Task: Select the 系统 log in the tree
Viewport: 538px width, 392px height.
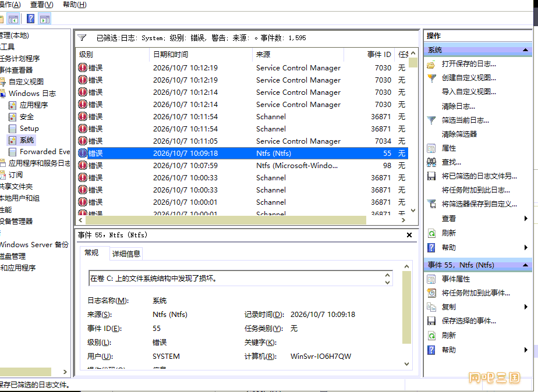Action: (27, 140)
